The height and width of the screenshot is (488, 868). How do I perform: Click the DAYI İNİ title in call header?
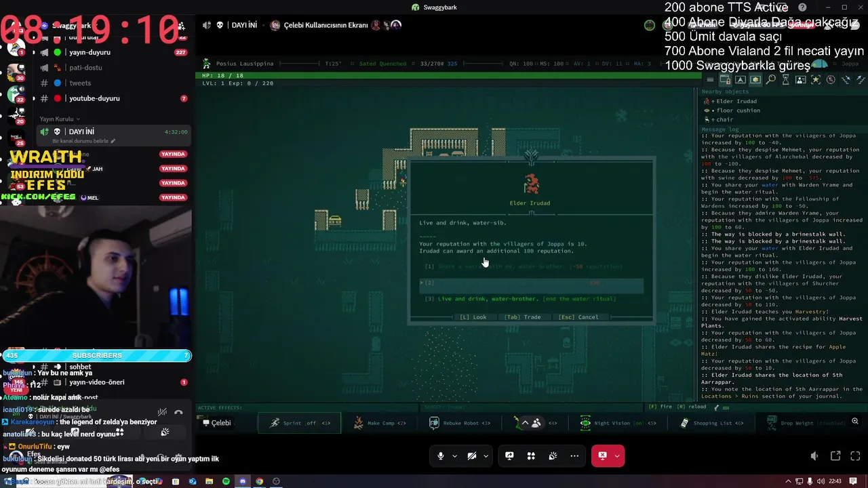point(244,25)
